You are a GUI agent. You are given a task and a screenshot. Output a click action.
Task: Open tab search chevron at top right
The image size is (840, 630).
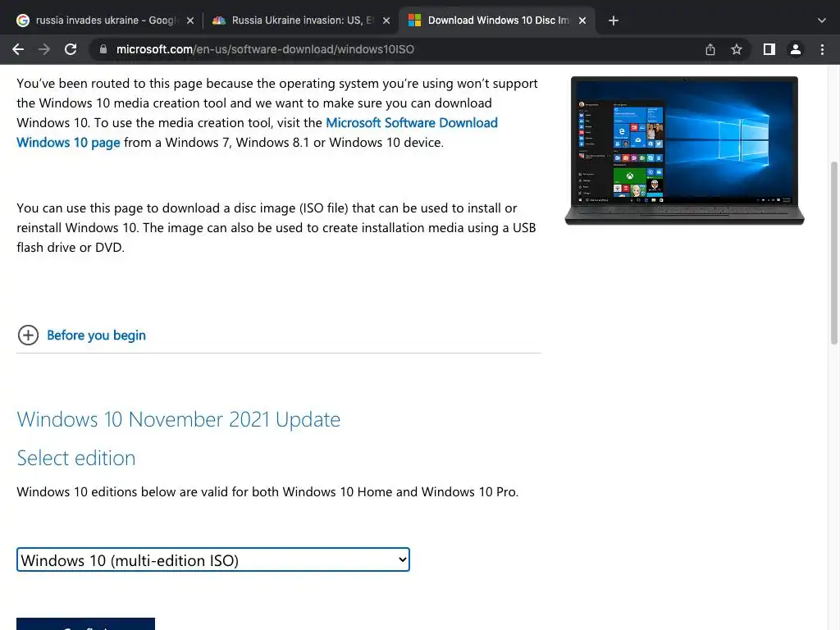821,21
